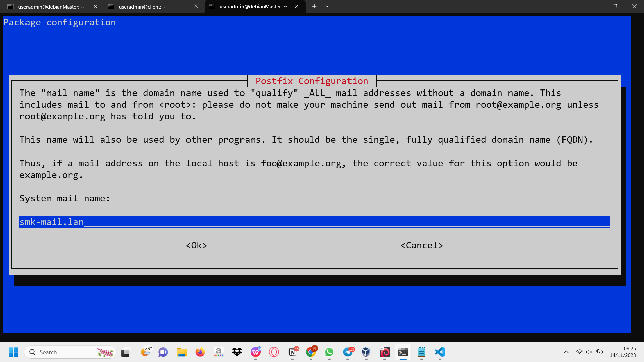The image size is (644, 362).
Task: Open Google Chrome from the taskbar
Action: [311, 352]
